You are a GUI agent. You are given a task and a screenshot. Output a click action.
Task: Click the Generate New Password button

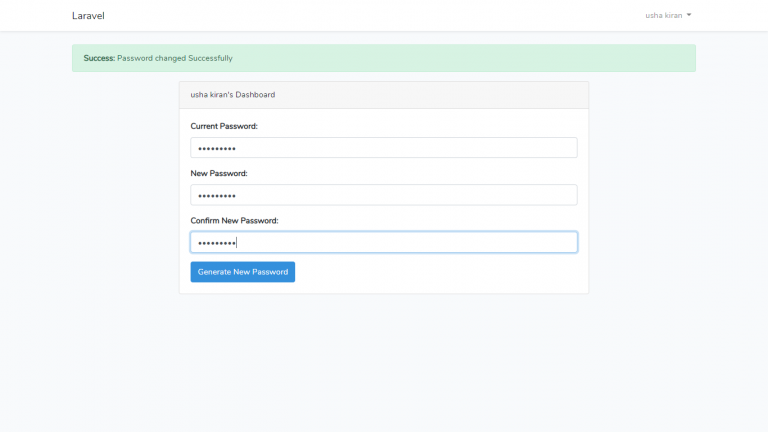[x=242, y=272]
